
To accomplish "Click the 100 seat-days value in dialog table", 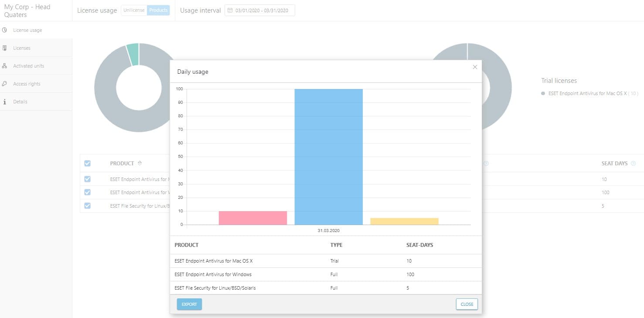I will (x=410, y=274).
